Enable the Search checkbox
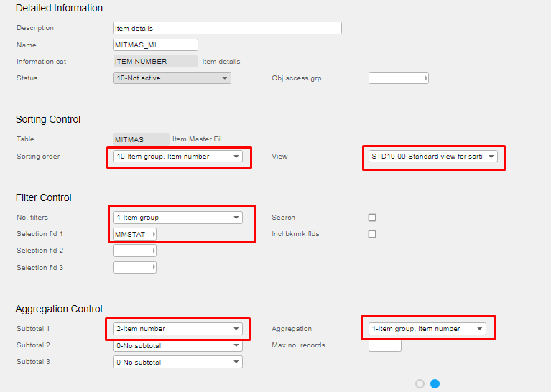 (x=372, y=218)
